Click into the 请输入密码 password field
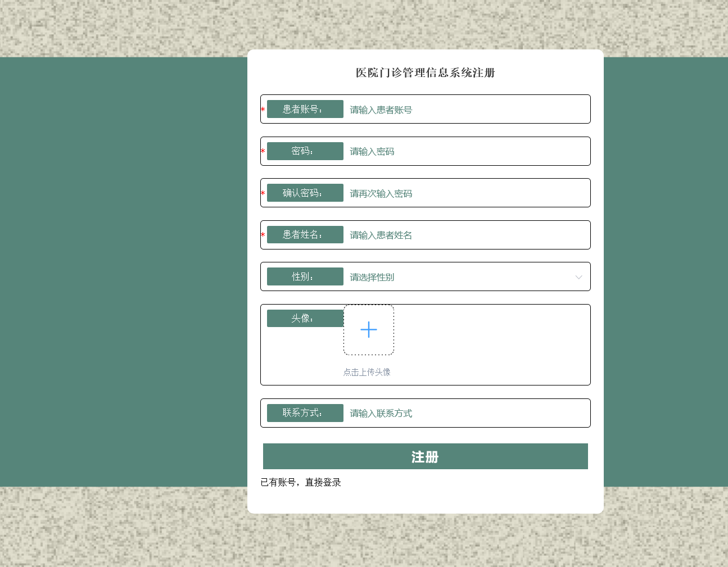728x567 pixels. point(465,151)
